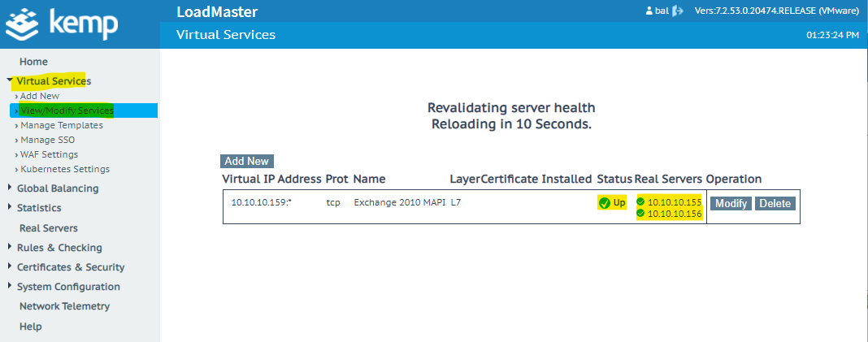Open the Home page
Viewport: 868px width, 342px height.
point(34,62)
